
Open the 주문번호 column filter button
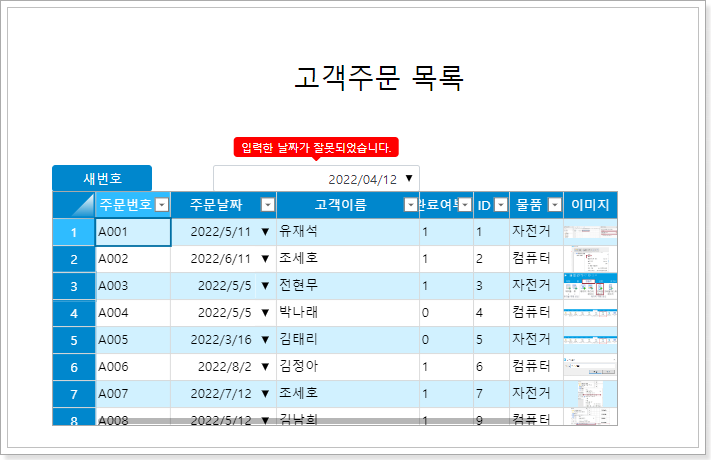coord(162,205)
